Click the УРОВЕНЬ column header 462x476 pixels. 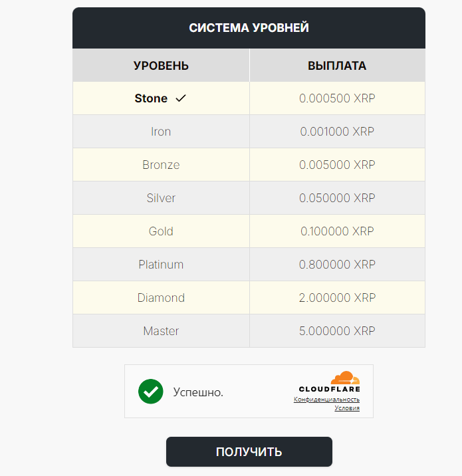161,66
